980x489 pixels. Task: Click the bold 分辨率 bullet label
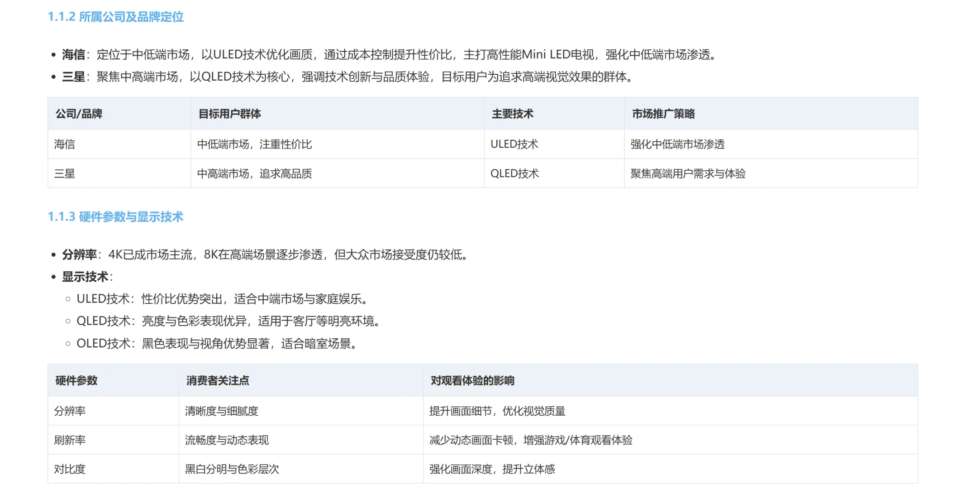79,255
